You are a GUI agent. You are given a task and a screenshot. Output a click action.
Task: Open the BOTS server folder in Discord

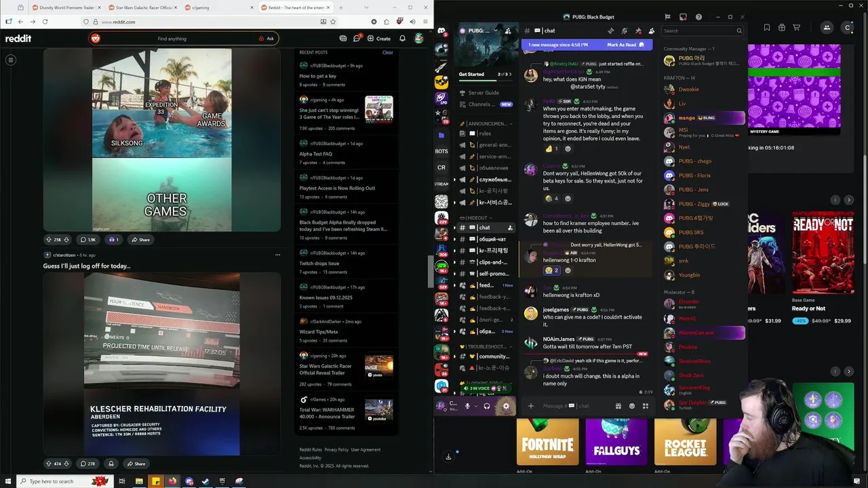(x=441, y=151)
